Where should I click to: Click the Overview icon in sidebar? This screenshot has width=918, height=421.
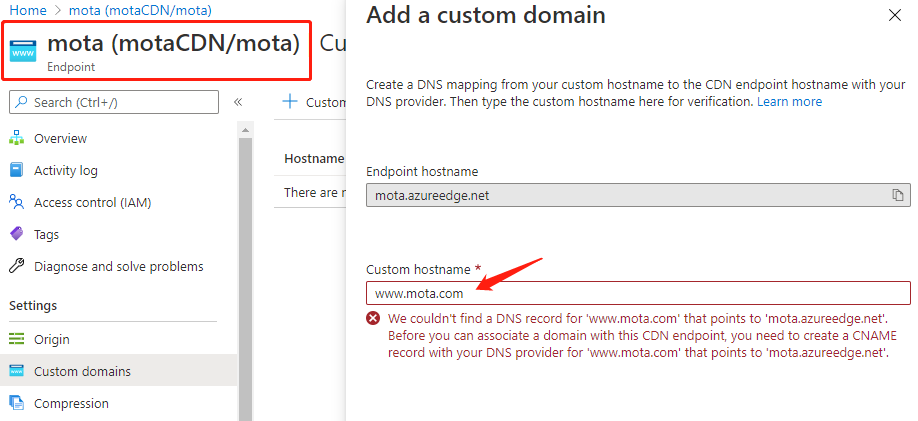[x=17, y=138]
